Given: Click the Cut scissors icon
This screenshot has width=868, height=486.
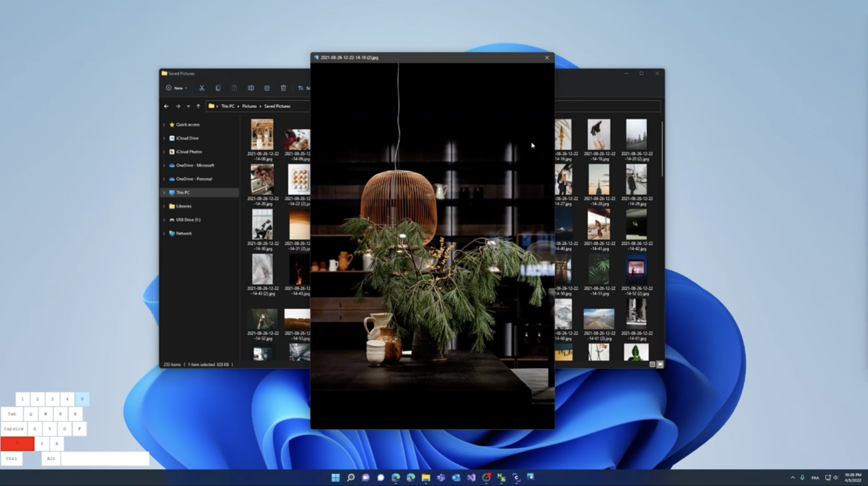Looking at the screenshot, I should coord(202,88).
